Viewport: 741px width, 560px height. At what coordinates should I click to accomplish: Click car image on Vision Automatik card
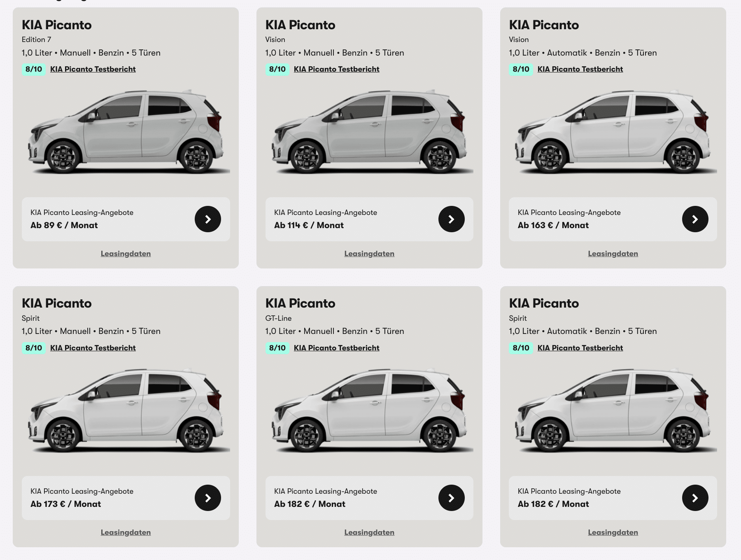[x=613, y=132]
